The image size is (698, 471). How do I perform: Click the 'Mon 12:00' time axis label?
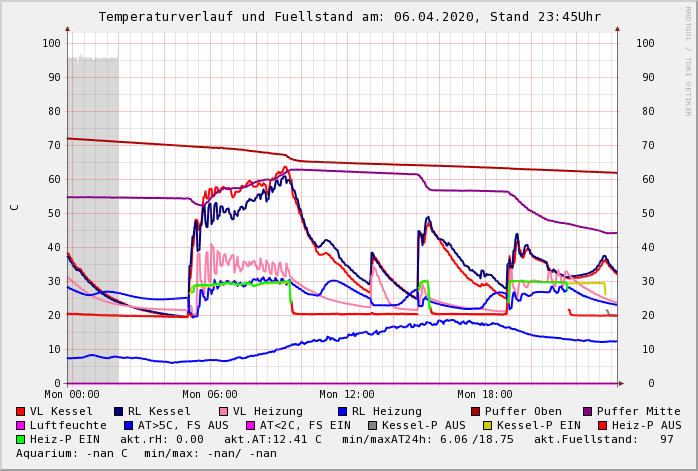(x=346, y=394)
